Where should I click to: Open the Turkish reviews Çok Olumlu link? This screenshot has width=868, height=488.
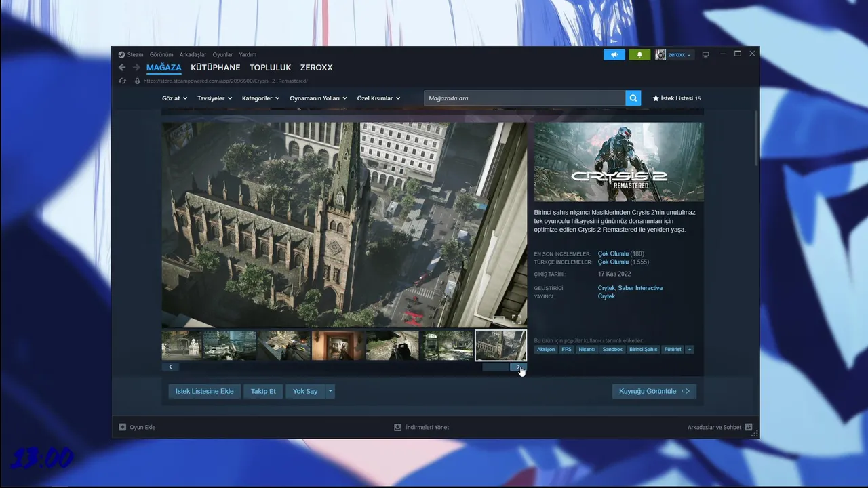(x=613, y=262)
